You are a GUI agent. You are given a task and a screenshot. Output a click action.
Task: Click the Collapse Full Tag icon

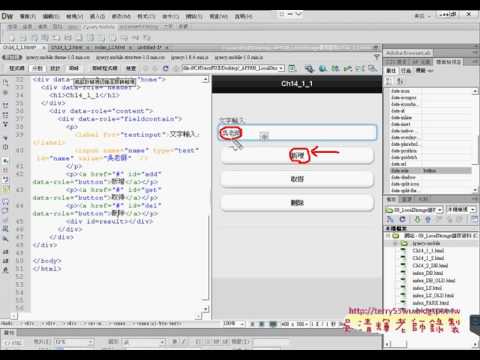point(5,105)
